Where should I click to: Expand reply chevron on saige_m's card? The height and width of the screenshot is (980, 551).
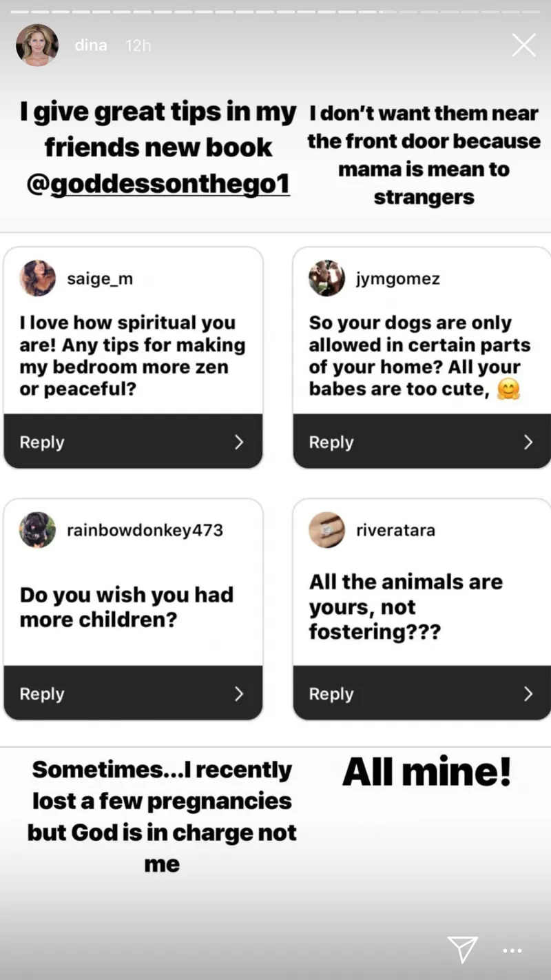coord(239,442)
